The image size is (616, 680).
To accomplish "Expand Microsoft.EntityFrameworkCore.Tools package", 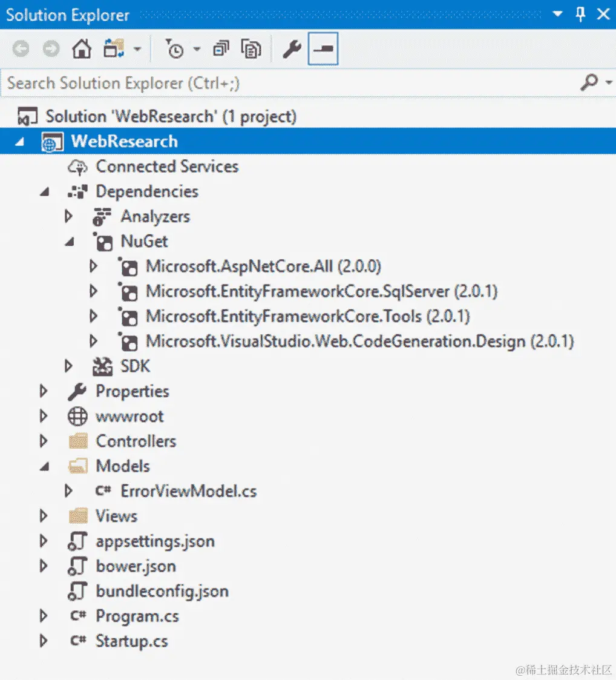I will (93, 316).
